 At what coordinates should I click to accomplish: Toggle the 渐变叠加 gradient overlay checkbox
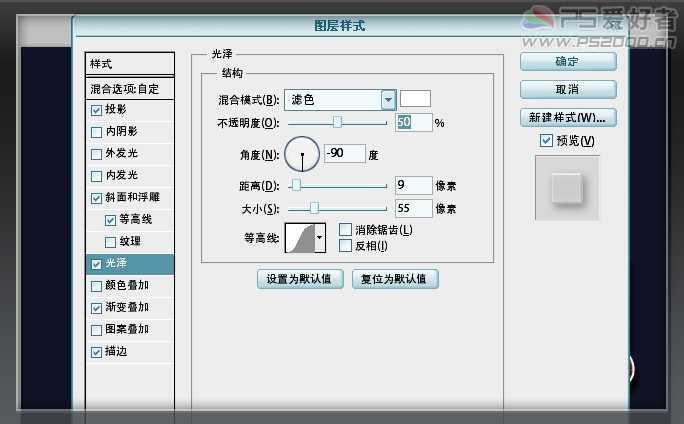coord(96,308)
